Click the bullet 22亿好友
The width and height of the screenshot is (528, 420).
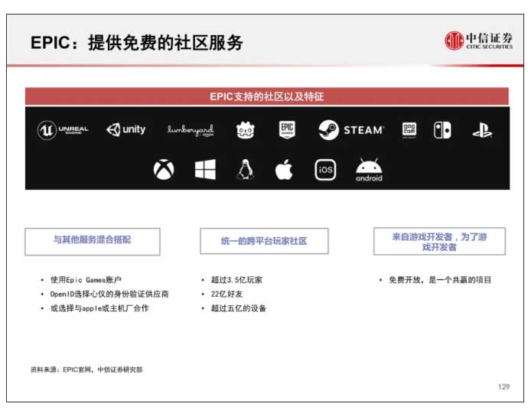pos(227,294)
